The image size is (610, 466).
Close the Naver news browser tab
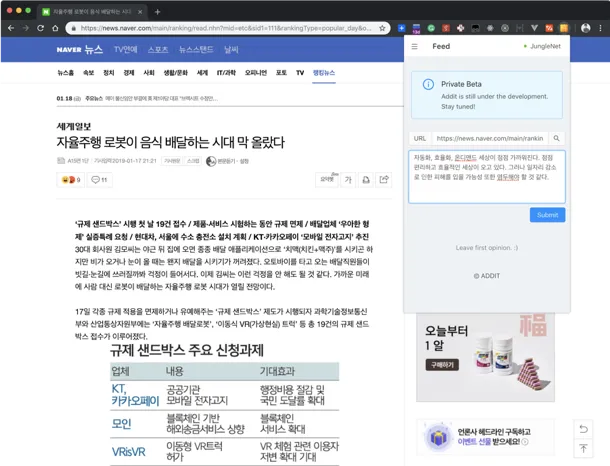[x=140, y=12]
